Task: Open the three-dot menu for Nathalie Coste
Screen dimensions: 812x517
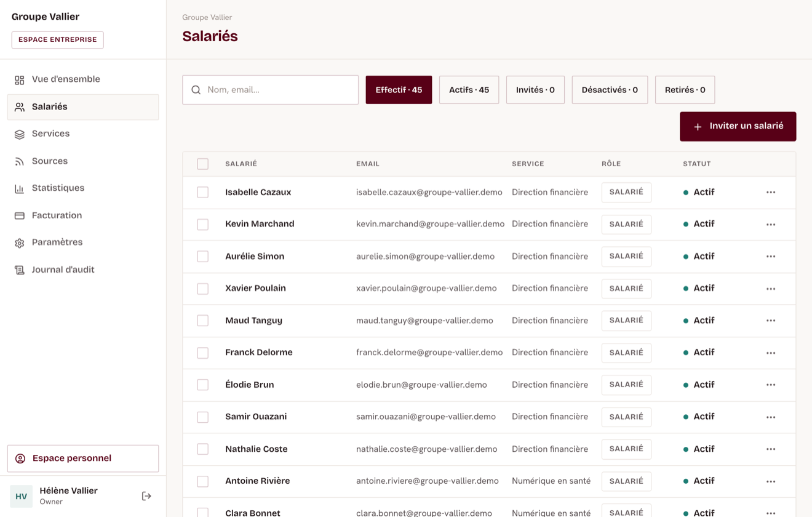Action: point(771,449)
